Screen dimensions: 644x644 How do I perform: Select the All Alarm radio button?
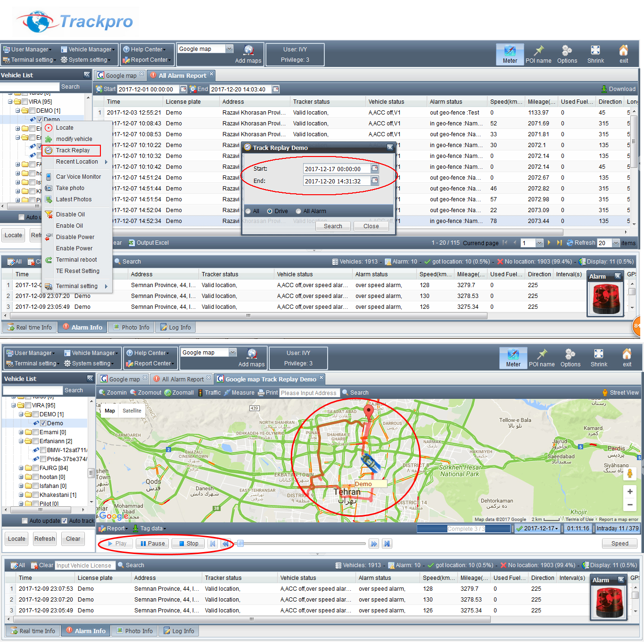pyautogui.click(x=298, y=211)
